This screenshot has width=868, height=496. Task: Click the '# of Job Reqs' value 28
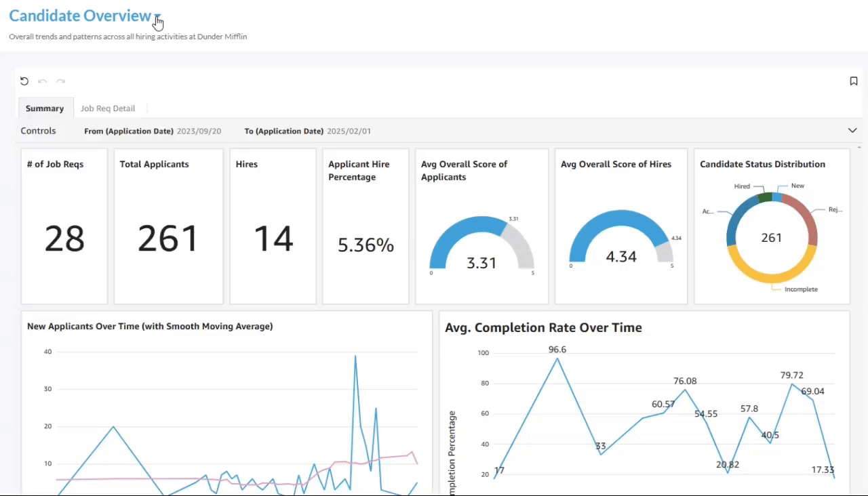coord(64,239)
